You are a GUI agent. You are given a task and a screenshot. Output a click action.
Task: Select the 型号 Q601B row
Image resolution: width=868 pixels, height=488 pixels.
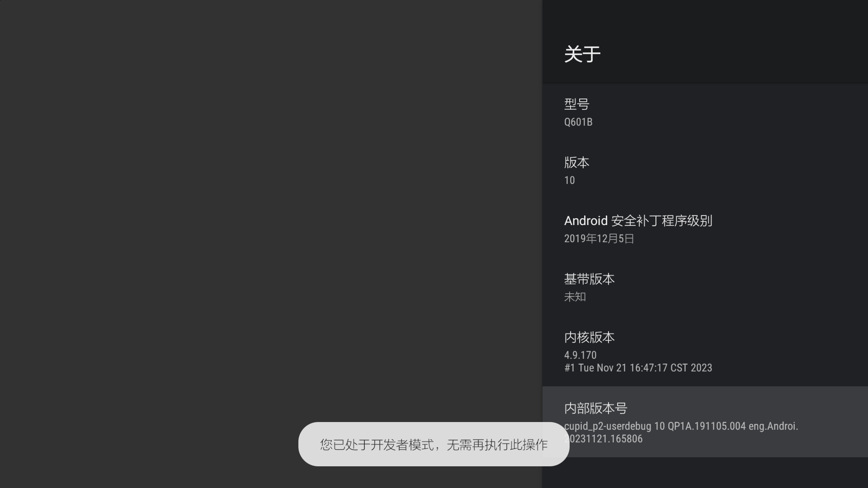(705, 113)
